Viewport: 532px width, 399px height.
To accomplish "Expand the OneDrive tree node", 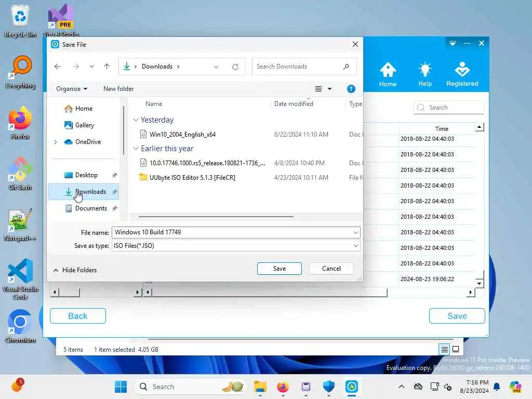I will click(55, 142).
